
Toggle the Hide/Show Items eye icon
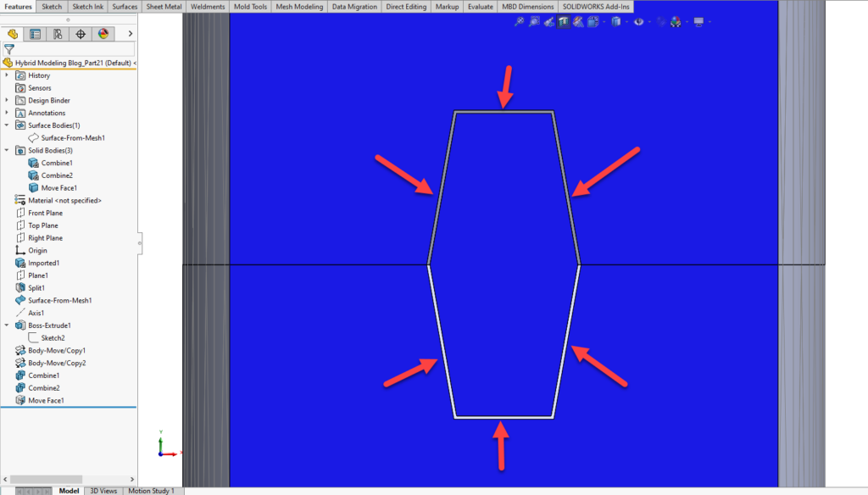pyautogui.click(x=638, y=22)
